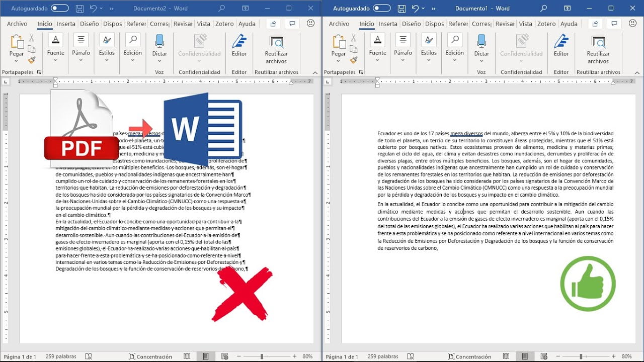
Task: Open search magnifier in Documento1 title bar
Action: coord(544,9)
